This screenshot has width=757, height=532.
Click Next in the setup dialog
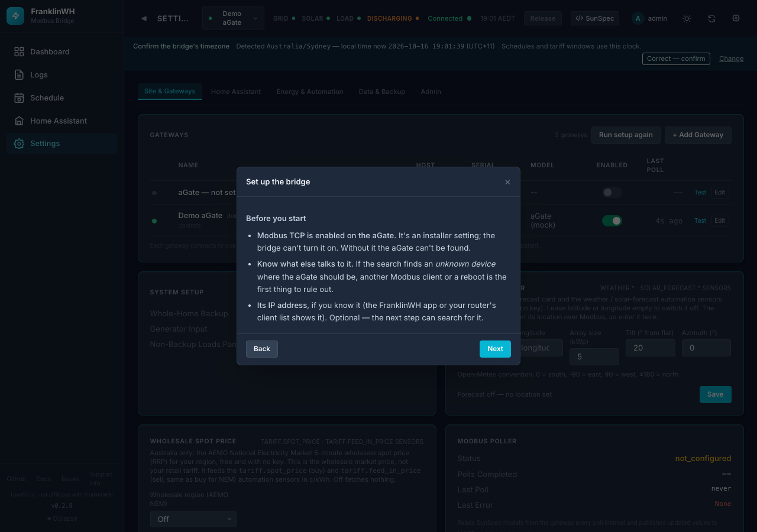(495, 349)
